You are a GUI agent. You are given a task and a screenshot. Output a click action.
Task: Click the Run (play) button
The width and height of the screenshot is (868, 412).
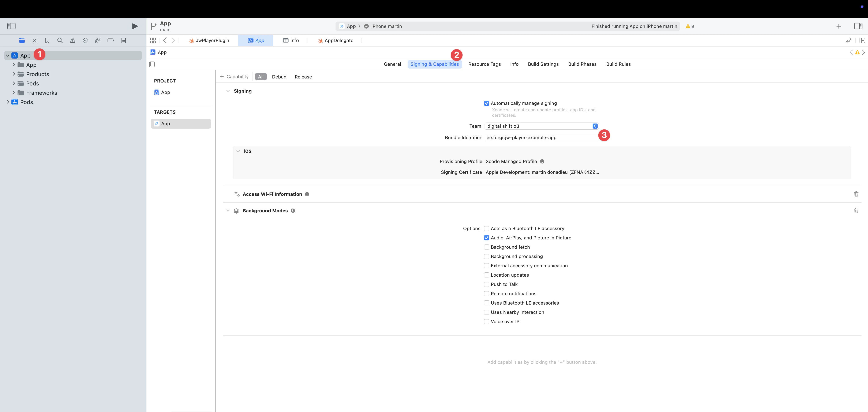click(135, 26)
